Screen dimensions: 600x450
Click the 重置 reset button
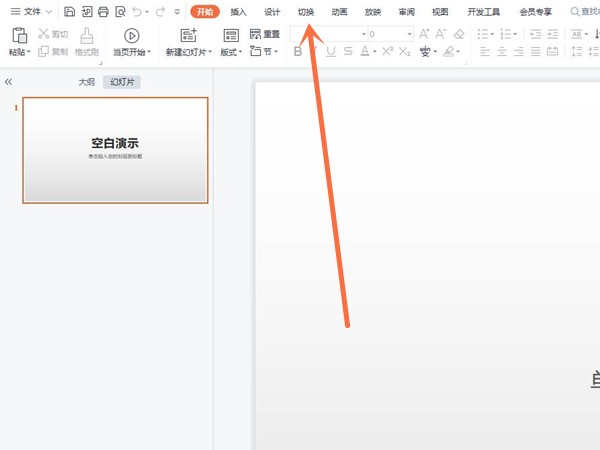coord(265,34)
